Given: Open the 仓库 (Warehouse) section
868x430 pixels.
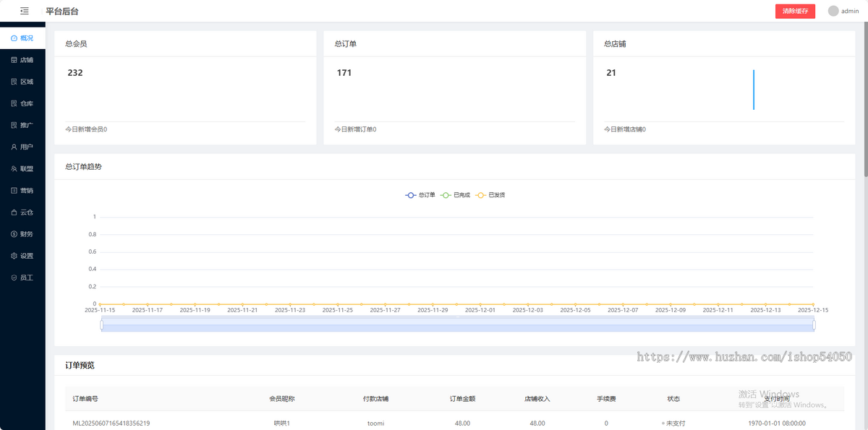Looking at the screenshot, I should point(22,103).
